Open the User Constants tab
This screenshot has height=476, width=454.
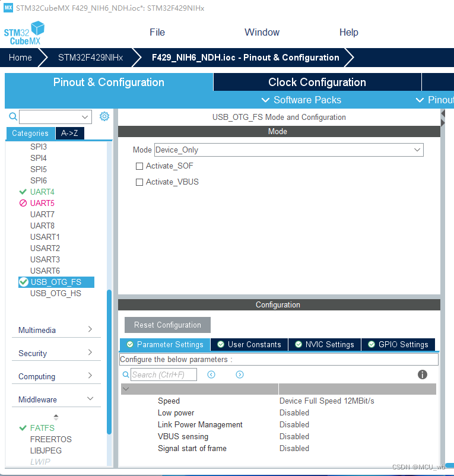pos(249,345)
